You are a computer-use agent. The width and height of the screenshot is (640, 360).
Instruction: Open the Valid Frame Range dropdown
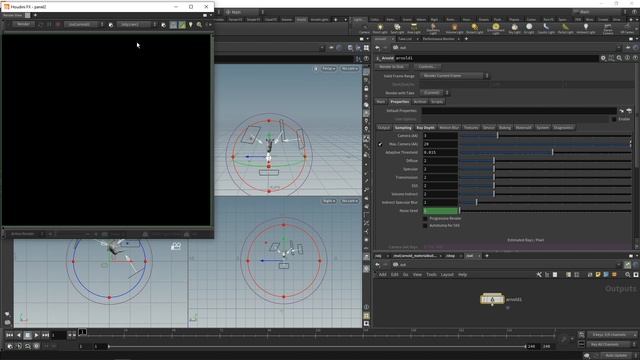[454, 76]
